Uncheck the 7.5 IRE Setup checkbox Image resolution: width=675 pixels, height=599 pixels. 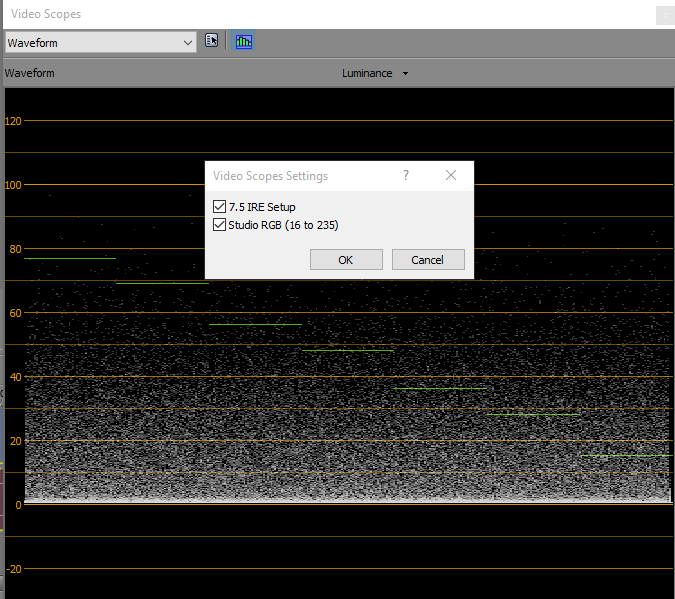click(x=220, y=207)
